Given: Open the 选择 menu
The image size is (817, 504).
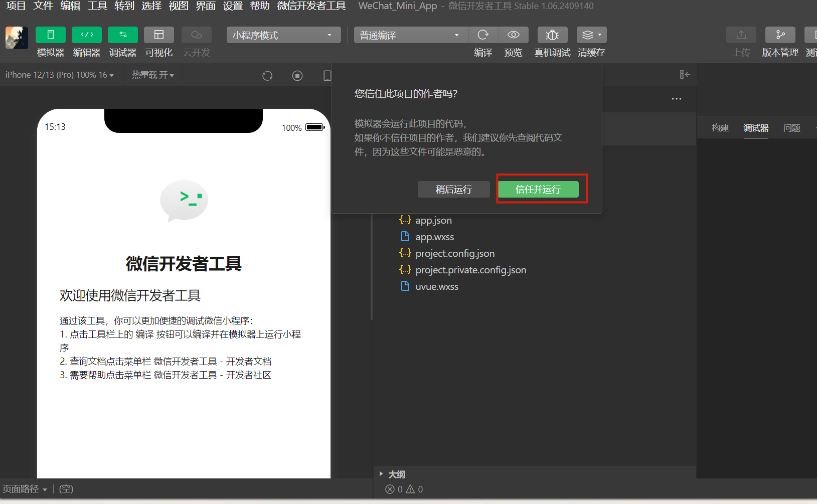Looking at the screenshot, I should (x=151, y=6).
